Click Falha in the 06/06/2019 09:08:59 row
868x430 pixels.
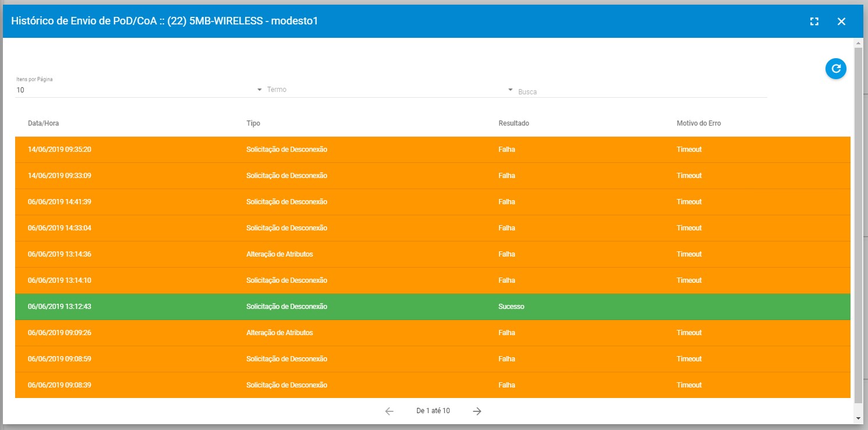pos(506,359)
